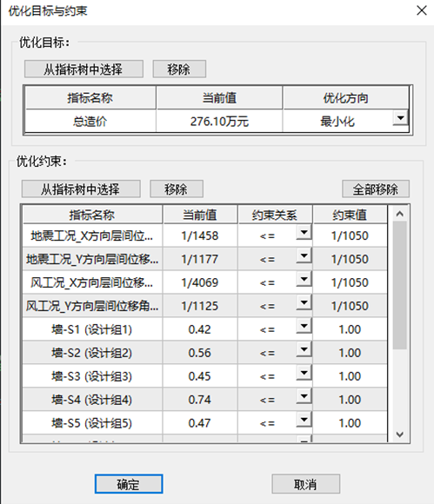The width and height of the screenshot is (434, 504).
Task: Click the scroll up arrow of constraint list
Action: pos(399,214)
